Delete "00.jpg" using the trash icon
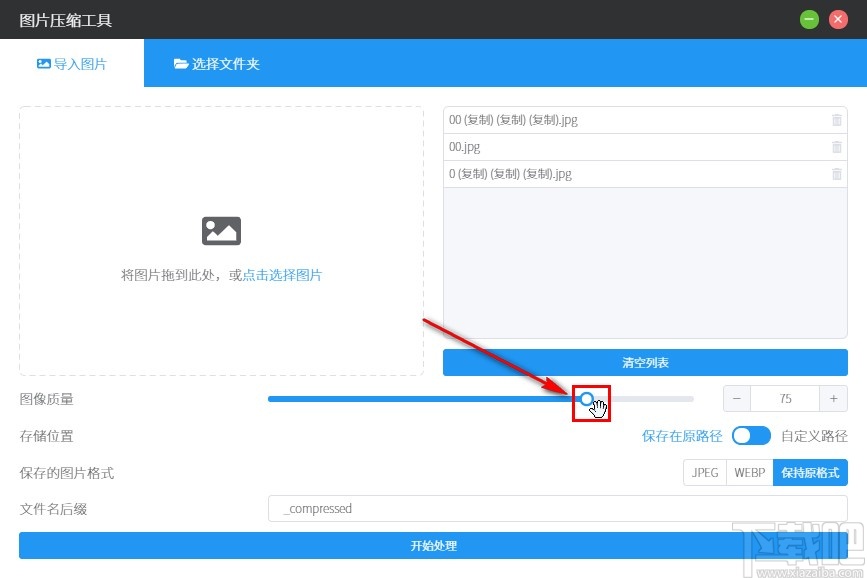The image size is (867, 578). (x=838, y=146)
